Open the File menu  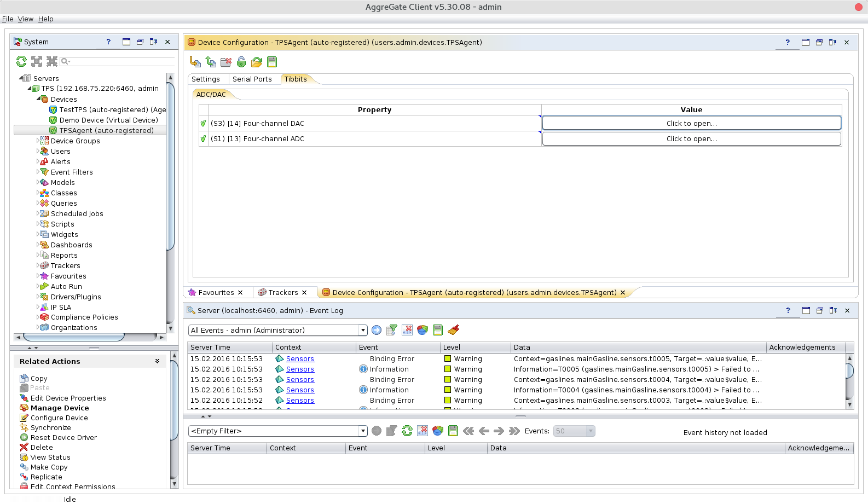click(x=8, y=19)
